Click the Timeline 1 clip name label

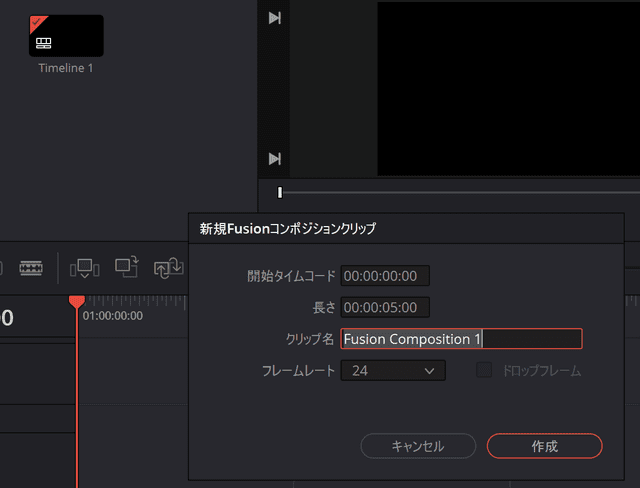pos(66,68)
